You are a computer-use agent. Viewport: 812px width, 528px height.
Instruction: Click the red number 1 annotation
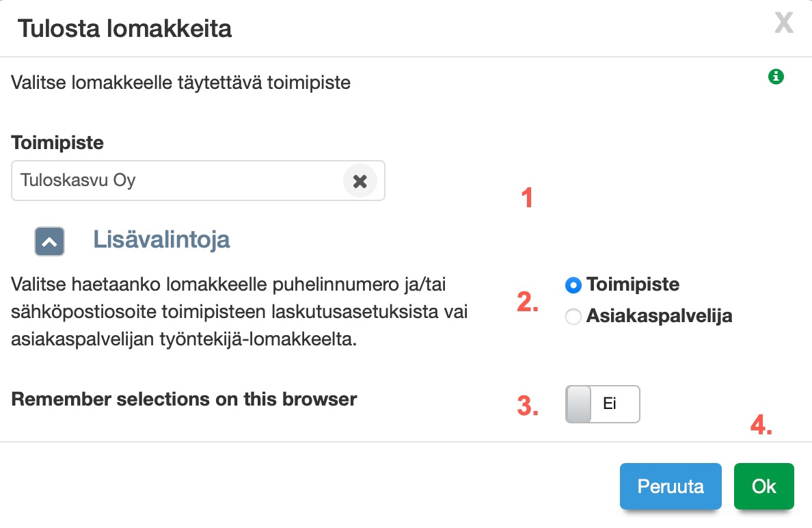(x=526, y=198)
